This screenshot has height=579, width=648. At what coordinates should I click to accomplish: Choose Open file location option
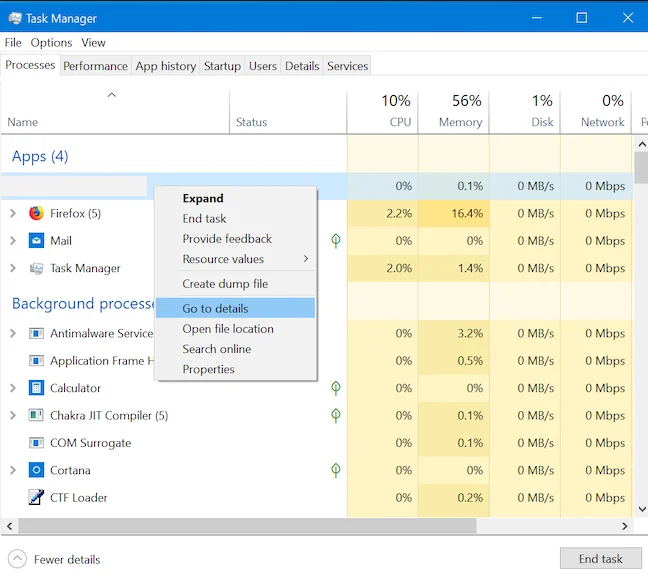pyautogui.click(x=235, y=329)
